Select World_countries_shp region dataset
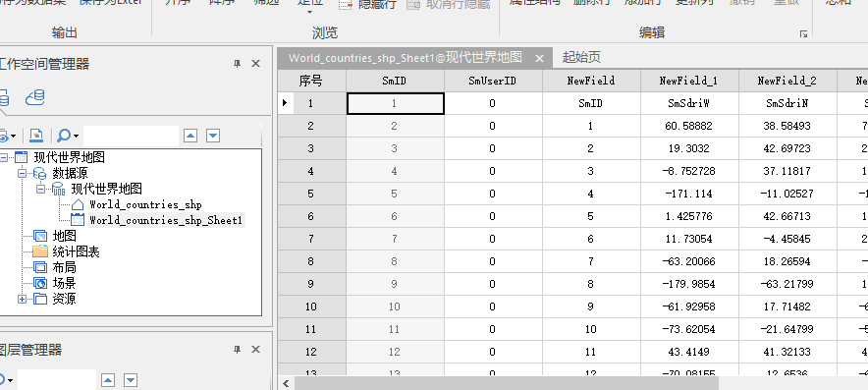Image resolution: width=868 pixels, height=390 pixels. [145, 204]
